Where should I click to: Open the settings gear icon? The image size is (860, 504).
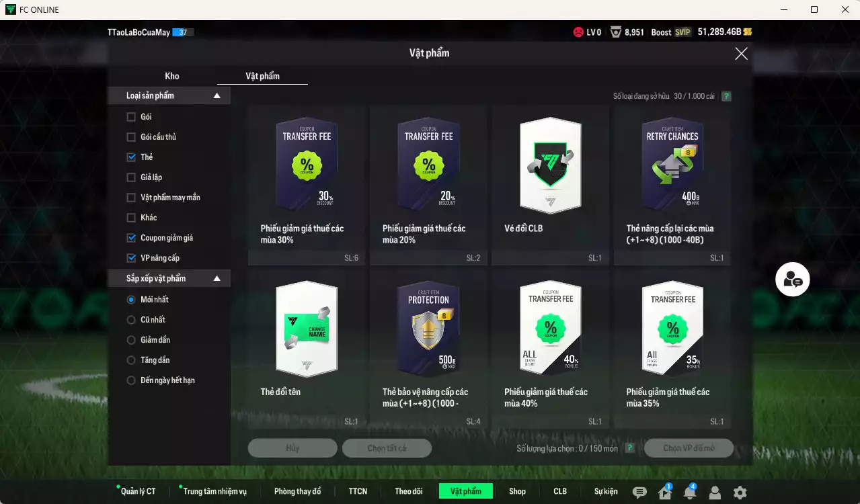[x=740, y=493]
